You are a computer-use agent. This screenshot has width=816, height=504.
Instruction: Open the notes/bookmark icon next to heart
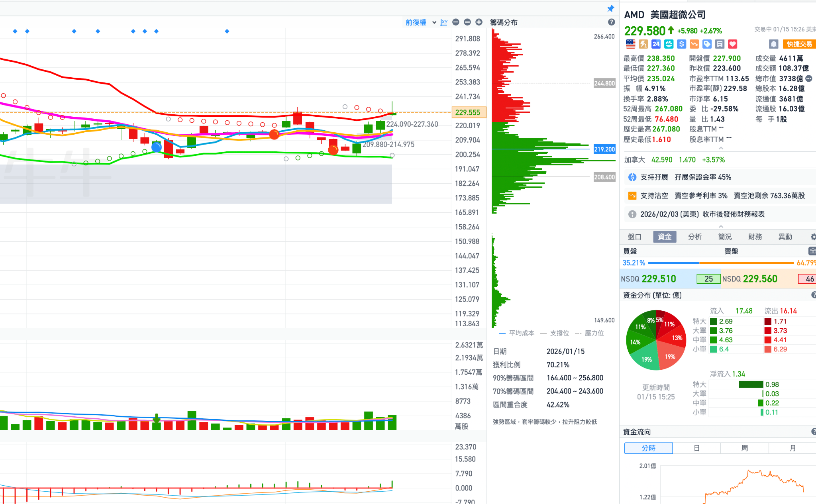[720, 44]
